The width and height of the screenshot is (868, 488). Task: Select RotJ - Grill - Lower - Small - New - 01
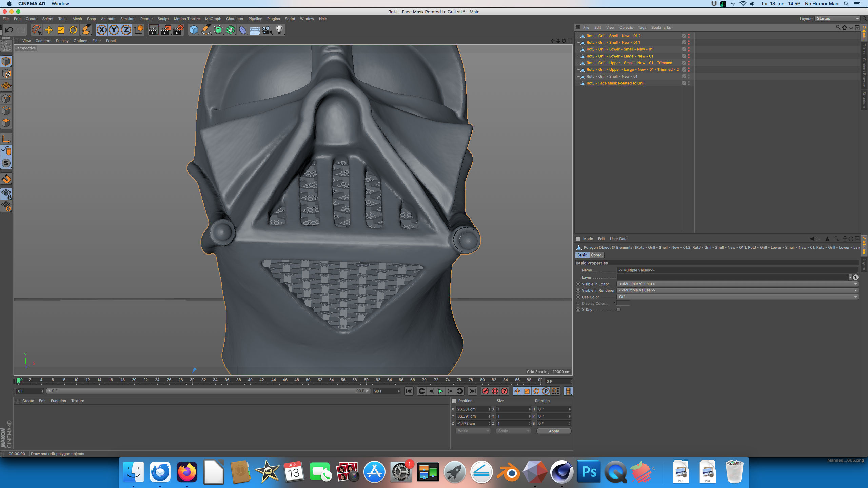point(619,49)
